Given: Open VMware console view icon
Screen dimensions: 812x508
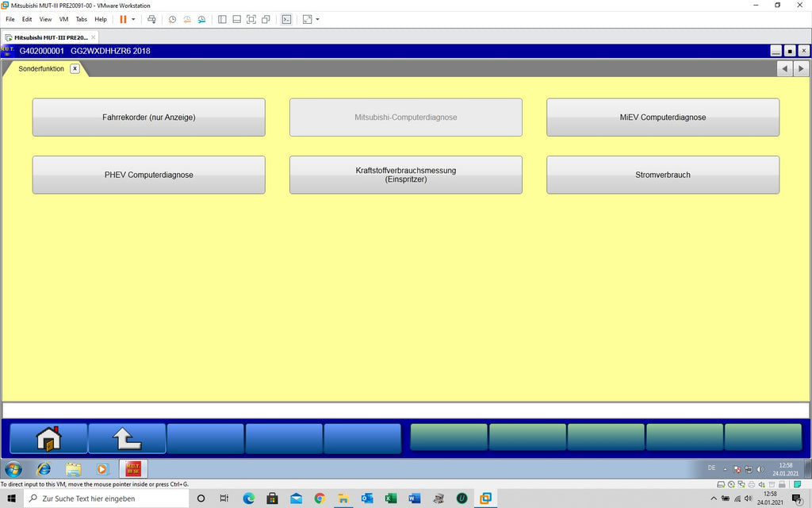Looking at the screenshot, I should click(x=286, y=19).
